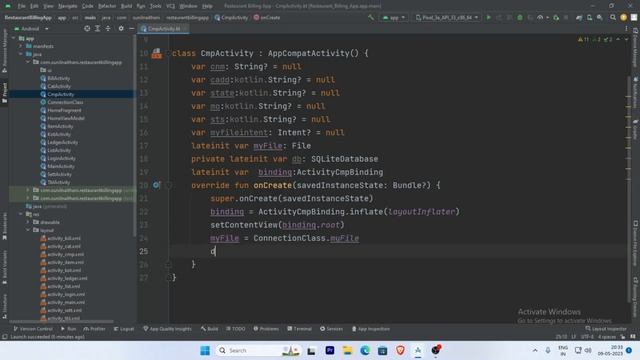Viewport: 640px width, 360px height.
Task: Click the Search Everywhere magnifier icon
Action: tap(613, 18)
